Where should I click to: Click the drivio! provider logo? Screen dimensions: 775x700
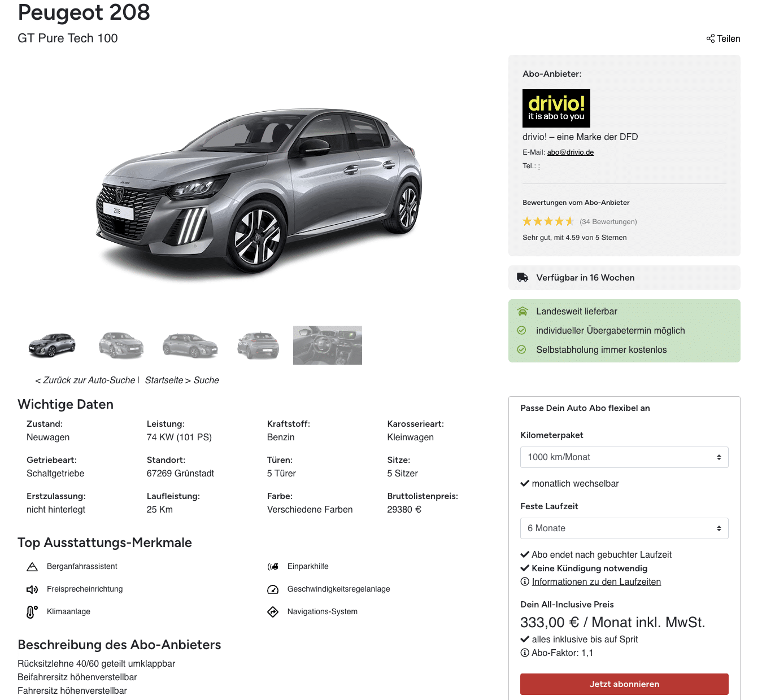(x=556, y=108)
